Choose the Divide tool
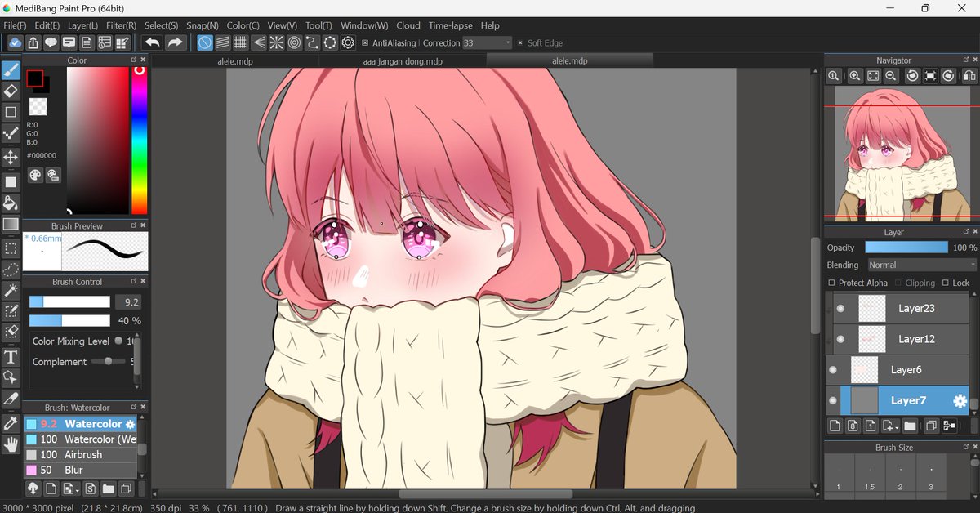Image resolution: width=980 pixels, height=513 pixels. pyautogui.click(x=11, y=399)
